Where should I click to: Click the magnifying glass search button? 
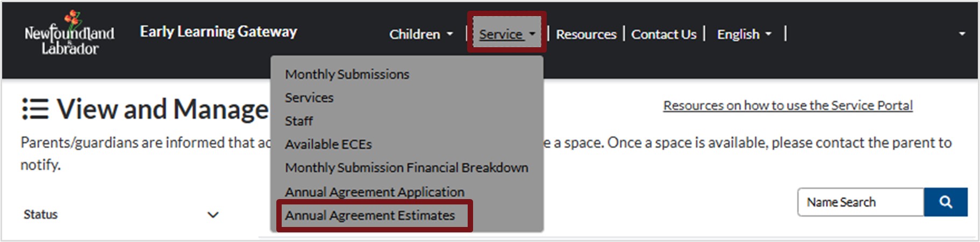(x=945, y=202)
